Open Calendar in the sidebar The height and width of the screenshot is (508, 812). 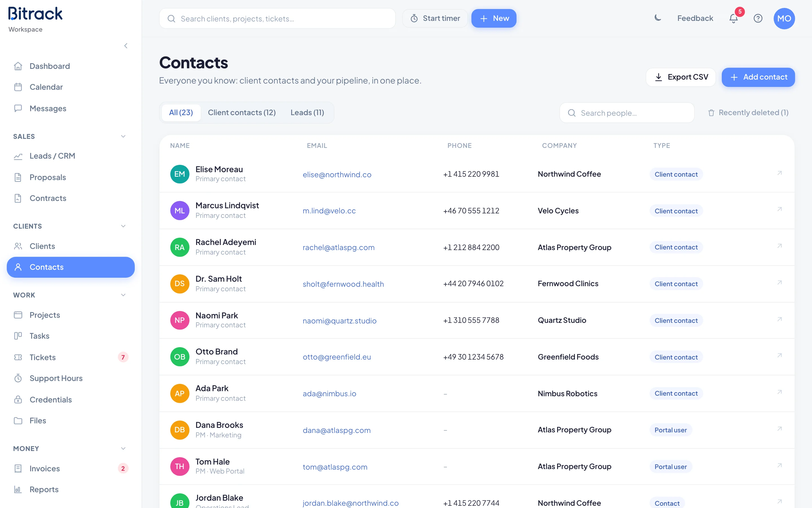(70, 87)
